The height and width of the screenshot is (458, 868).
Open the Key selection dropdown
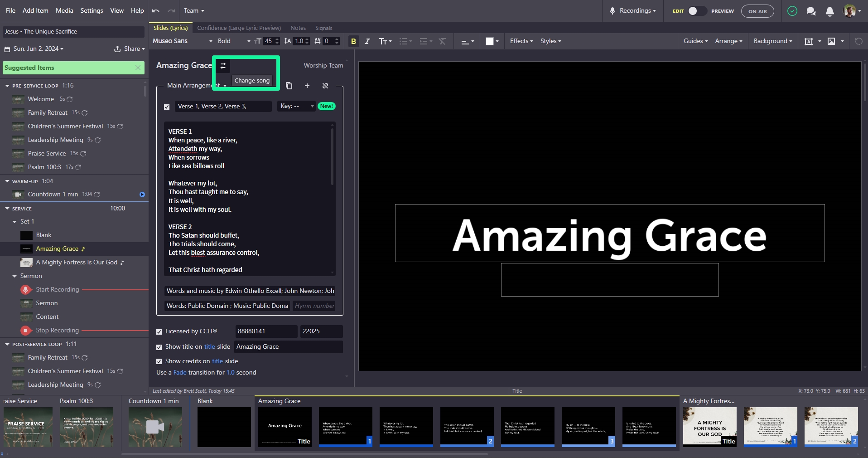[x=297, y=106]
